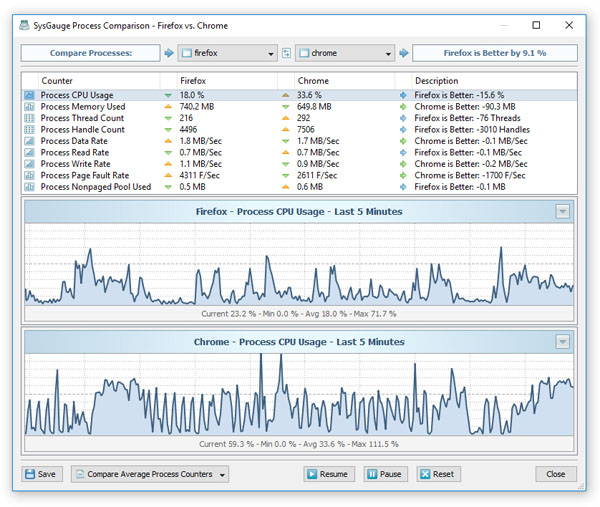Click the blue arrow after chrome dropdown
600x507 pixels.
tap(403, 53)
